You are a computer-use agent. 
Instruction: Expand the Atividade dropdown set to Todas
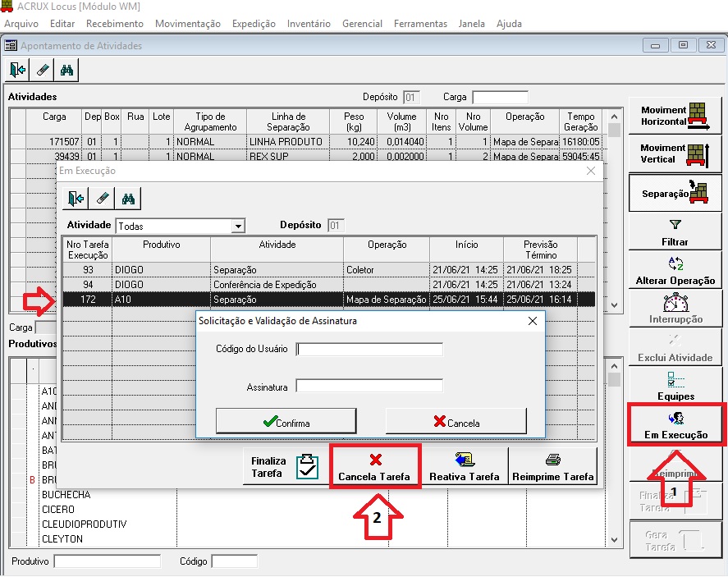(238, 226)
